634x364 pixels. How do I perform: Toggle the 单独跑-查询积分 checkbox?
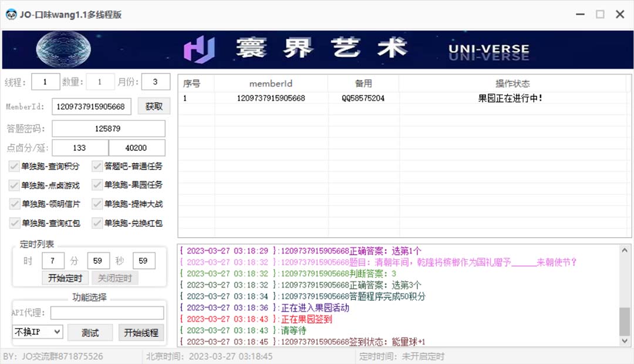(x=13, y=166)
